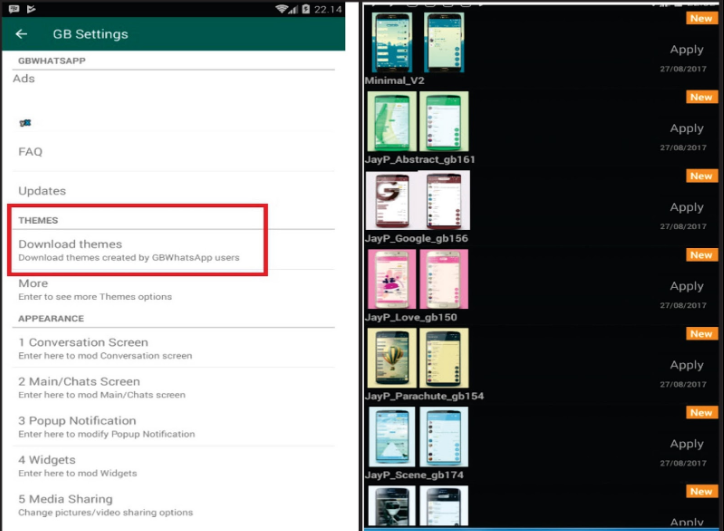Tap the message notification icon in status bar
Viewport: 724px width, 531px height.
pos(14,9)
